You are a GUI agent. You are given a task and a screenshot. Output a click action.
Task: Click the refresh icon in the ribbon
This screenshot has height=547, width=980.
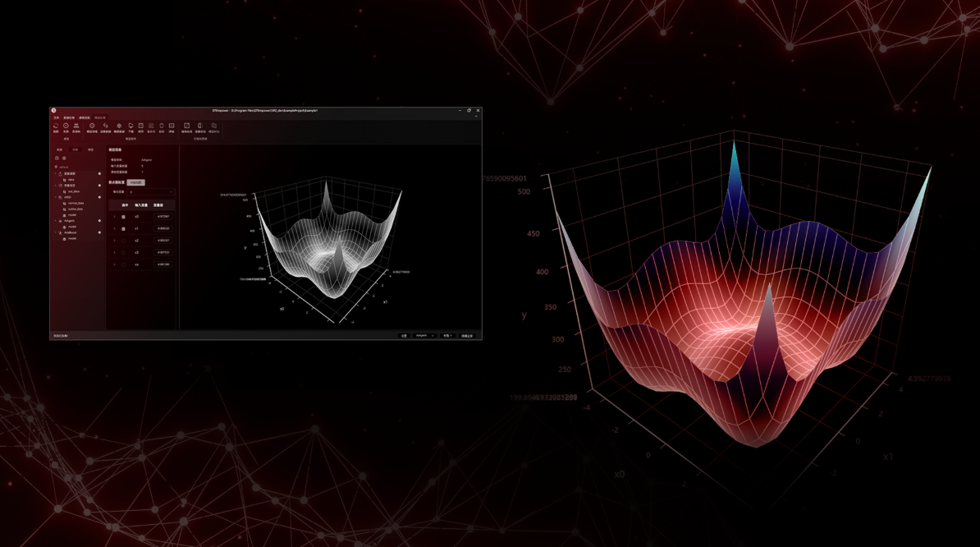(56, 126)
